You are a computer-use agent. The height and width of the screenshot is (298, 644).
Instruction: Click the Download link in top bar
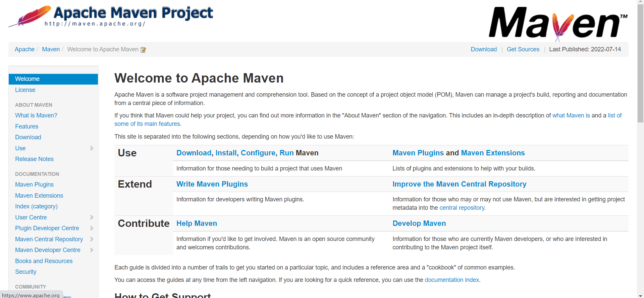point(484,49)
